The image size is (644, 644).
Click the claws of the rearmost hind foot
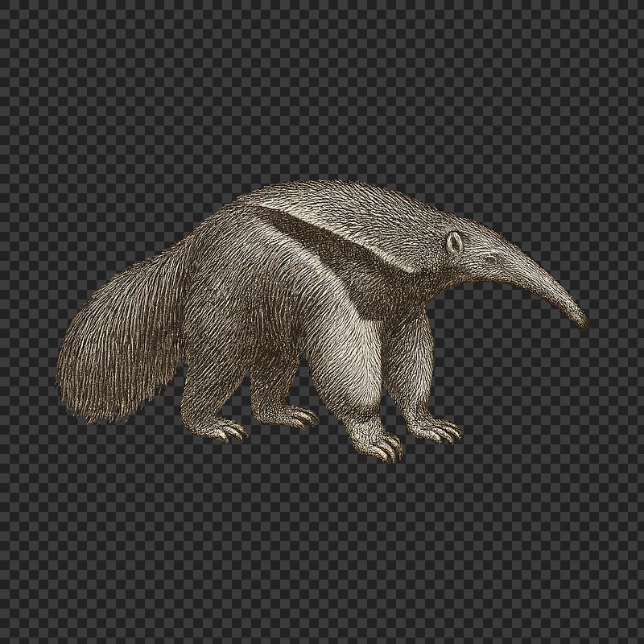(x=229, y=431)
